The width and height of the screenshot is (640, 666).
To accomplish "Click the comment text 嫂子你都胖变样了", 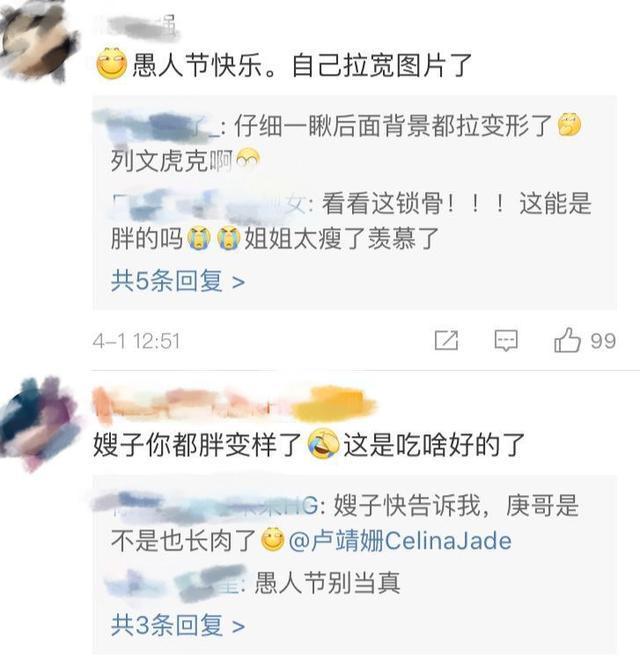I will [x=197, y=445].
